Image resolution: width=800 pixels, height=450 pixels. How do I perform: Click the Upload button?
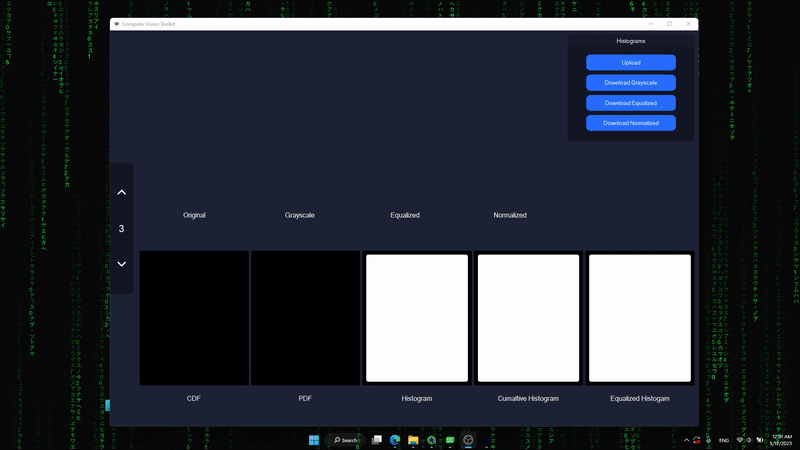click(x=631, y=62)
